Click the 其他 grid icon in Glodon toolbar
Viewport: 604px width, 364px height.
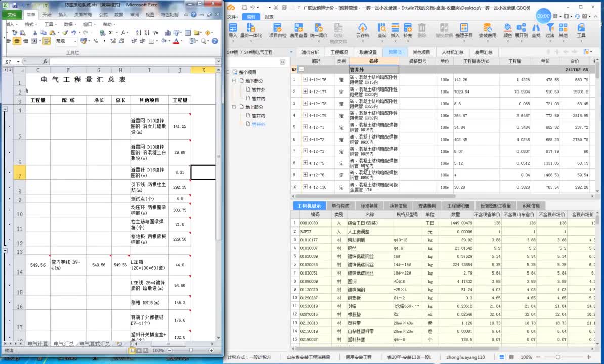coord(563,31)
